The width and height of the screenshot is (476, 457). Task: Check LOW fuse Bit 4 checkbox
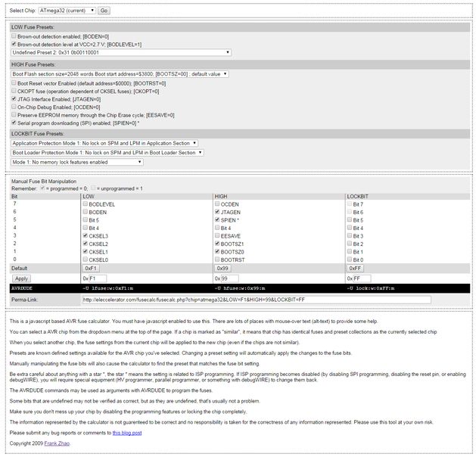[86, 228]
